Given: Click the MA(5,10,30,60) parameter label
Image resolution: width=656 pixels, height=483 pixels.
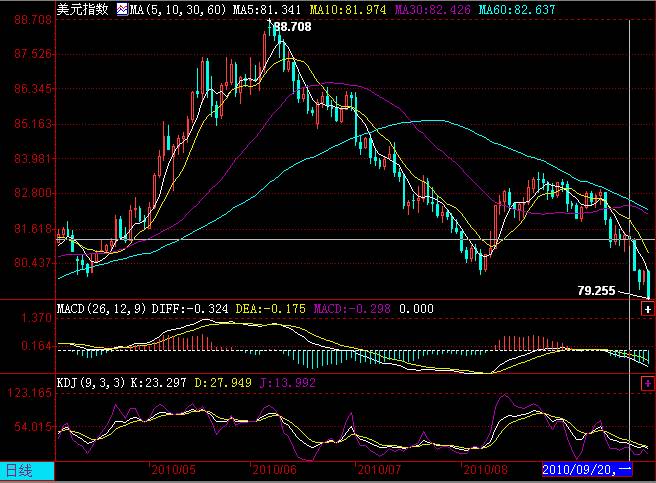Looking at the screenshot, I should (177, 10).
